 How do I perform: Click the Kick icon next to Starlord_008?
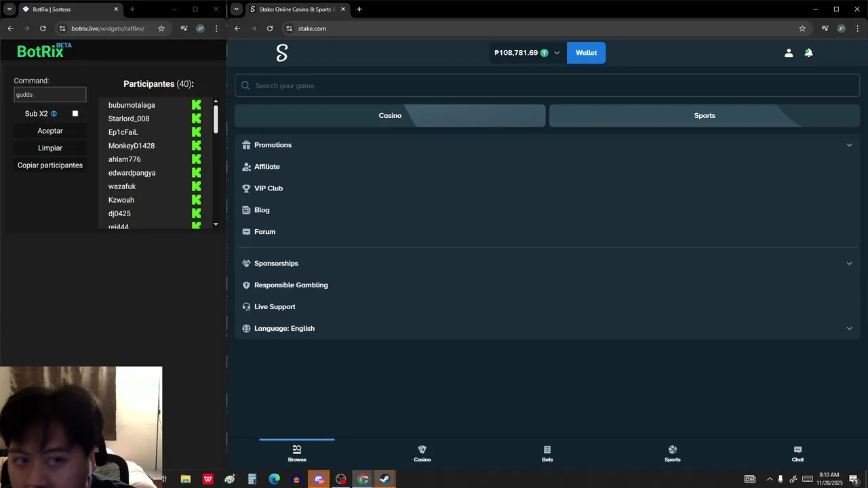pyautogui.click(x=196, y=119)
